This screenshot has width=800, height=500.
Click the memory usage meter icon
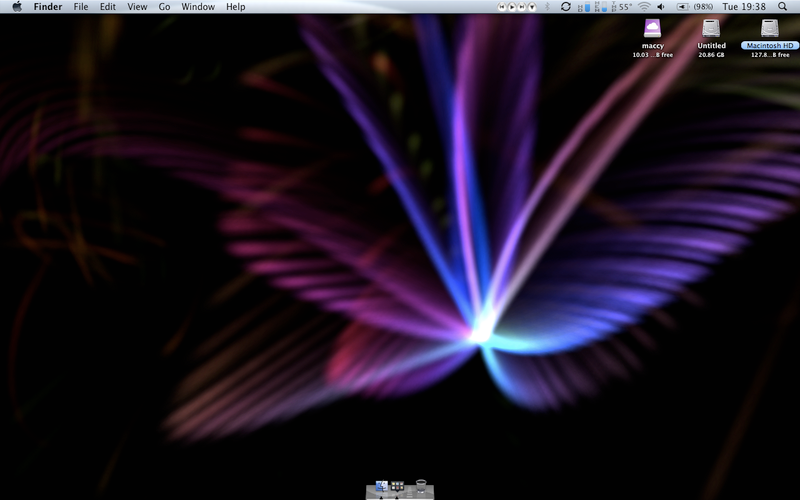pos(601,7)
